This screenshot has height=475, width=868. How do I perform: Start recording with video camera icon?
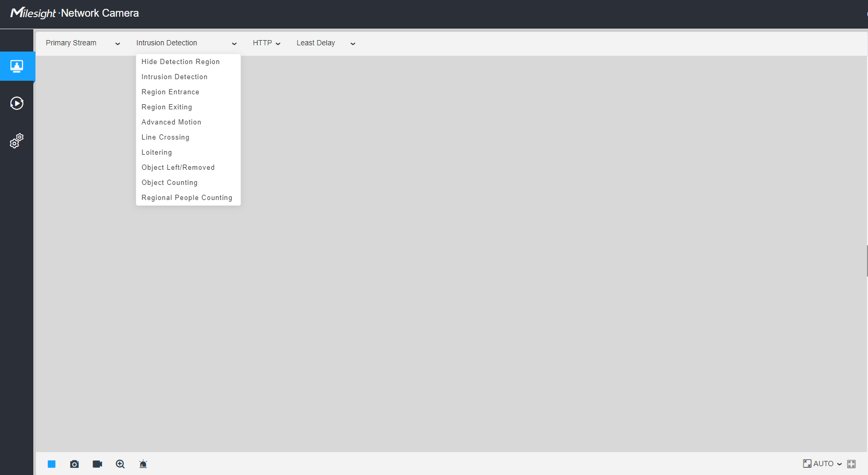point(97,464)
